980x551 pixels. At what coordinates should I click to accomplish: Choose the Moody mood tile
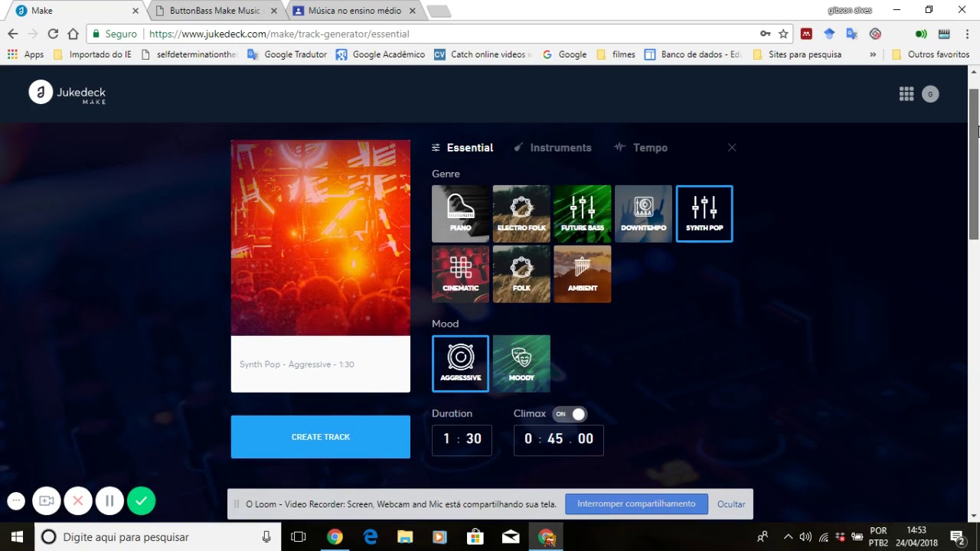coord(521,364)
